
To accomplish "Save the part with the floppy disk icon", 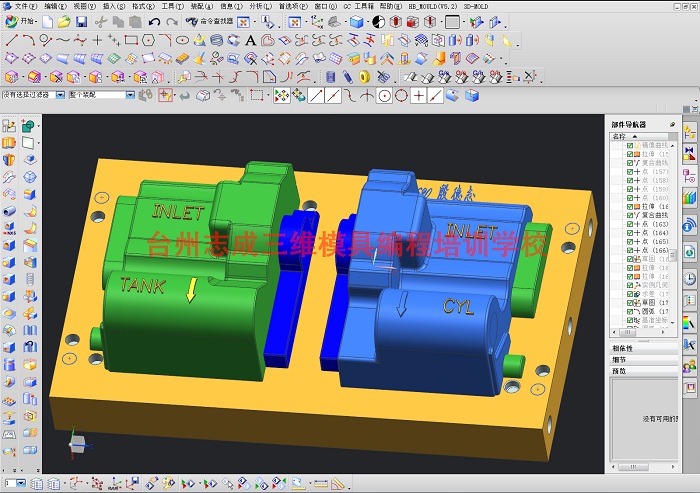I will [81, 22].
